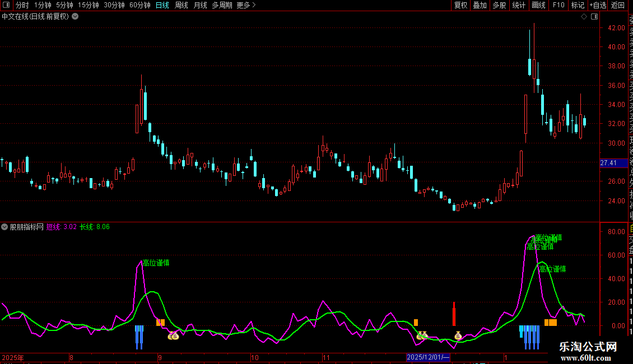
Task: Select the 5分钟 period
Action: point(64,5)
